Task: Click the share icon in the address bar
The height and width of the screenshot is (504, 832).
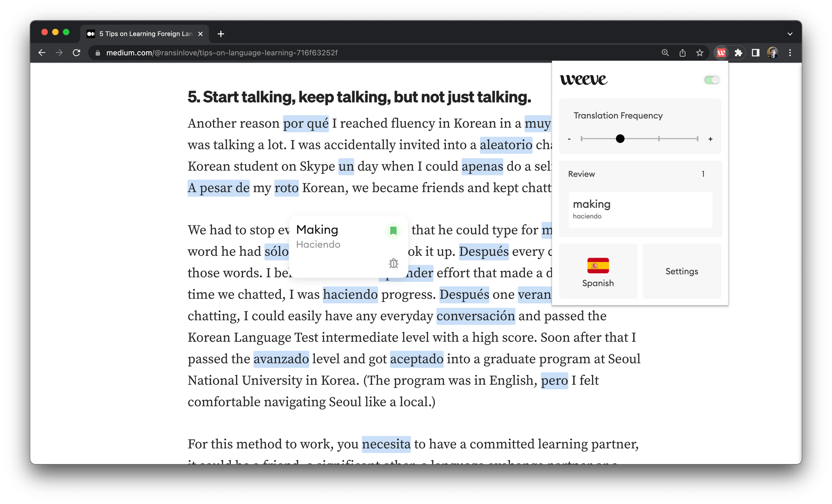Action: tap(682, 52)
